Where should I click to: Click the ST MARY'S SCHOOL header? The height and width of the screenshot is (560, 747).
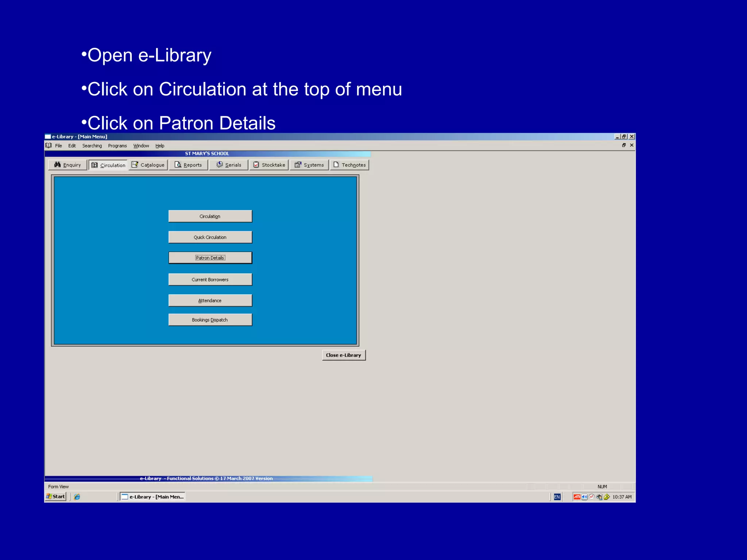(x=207, y=153)
